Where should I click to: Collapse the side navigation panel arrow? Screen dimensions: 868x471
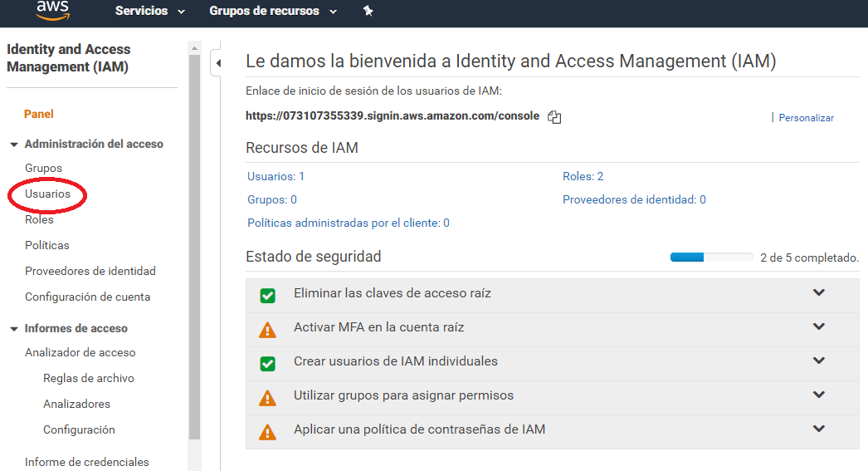(218, 63)
